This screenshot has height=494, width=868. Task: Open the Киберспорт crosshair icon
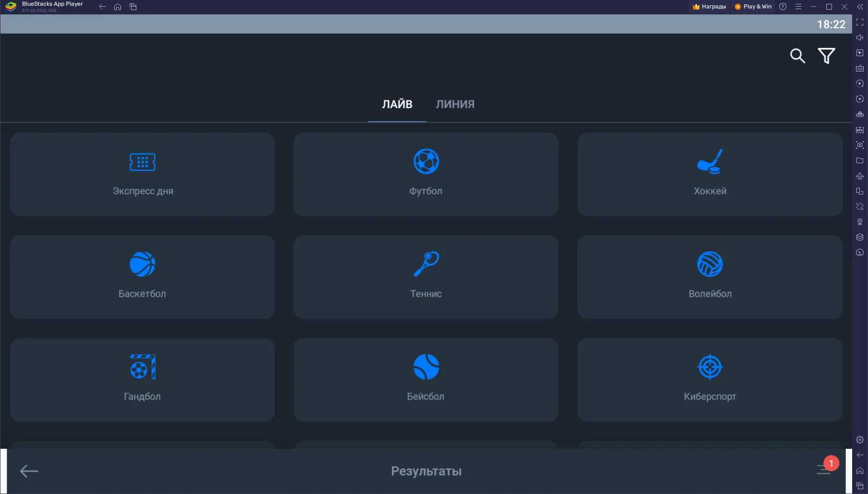(x=710, y=367)
